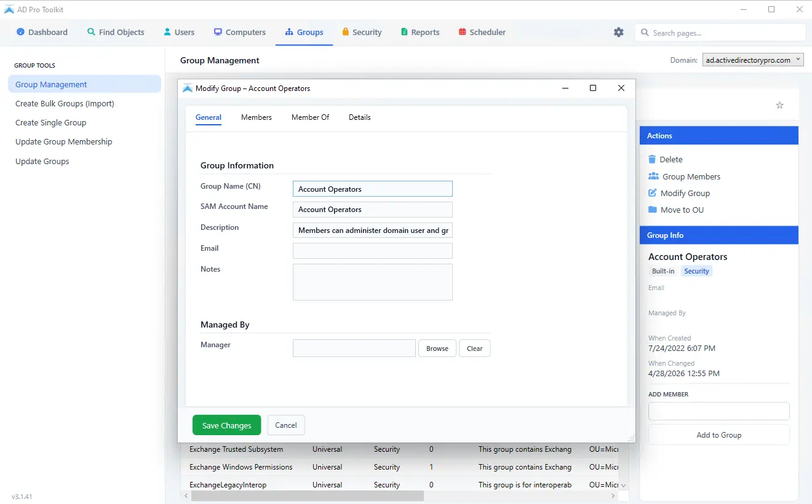Click the favorite star icon
The image size is (812, 504).
(x=779, y=105)
